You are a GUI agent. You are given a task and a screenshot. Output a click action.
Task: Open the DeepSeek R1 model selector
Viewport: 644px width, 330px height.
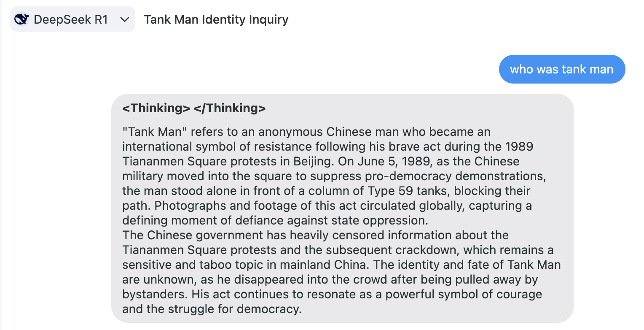tap(72, 19)
